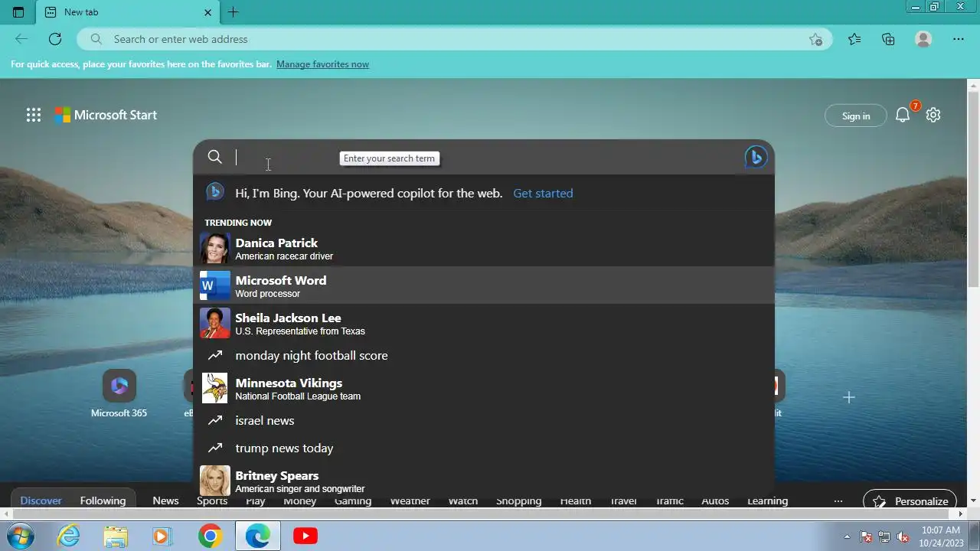The image size is (980, 551).
Task: Open the Windows Start menu
Action: (x=19, y=536)
